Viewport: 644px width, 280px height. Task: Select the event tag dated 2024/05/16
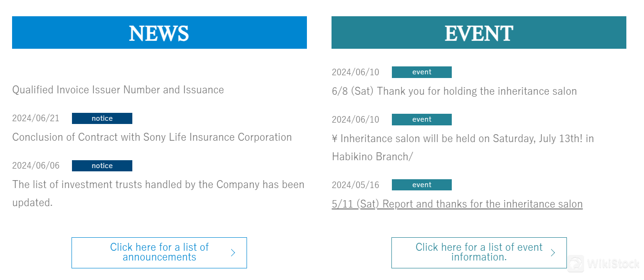pos(422,185)
